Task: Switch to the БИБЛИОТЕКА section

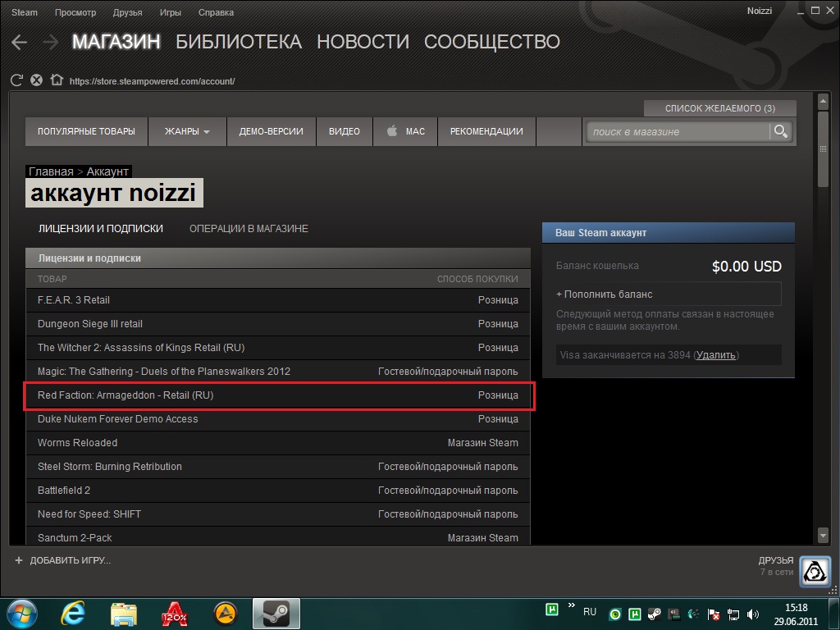Action: (x=239, y=42)
